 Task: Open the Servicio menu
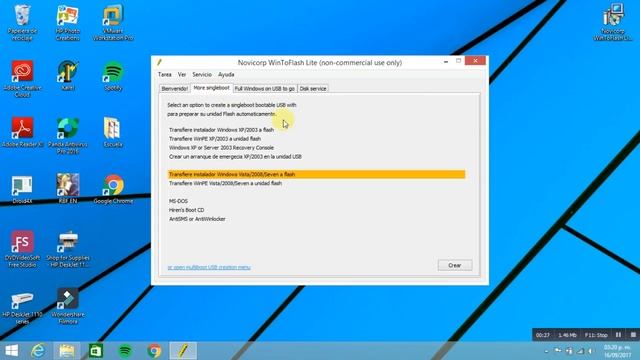[202, 75]
